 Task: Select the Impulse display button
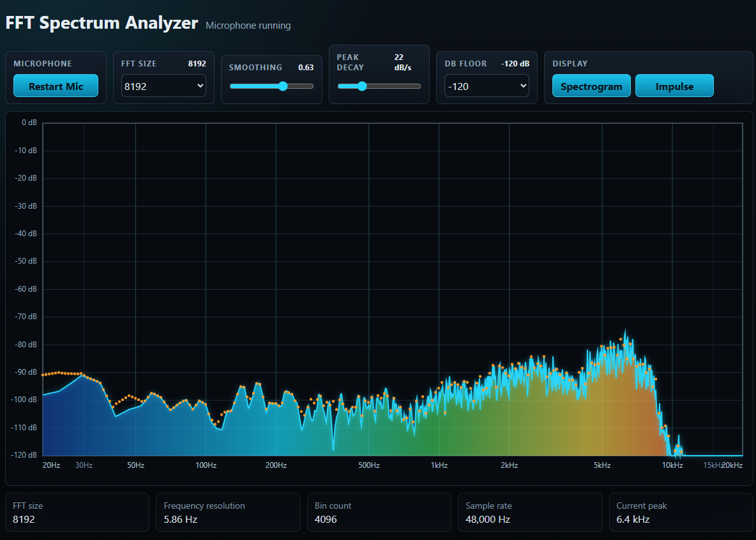coord(674,86)
